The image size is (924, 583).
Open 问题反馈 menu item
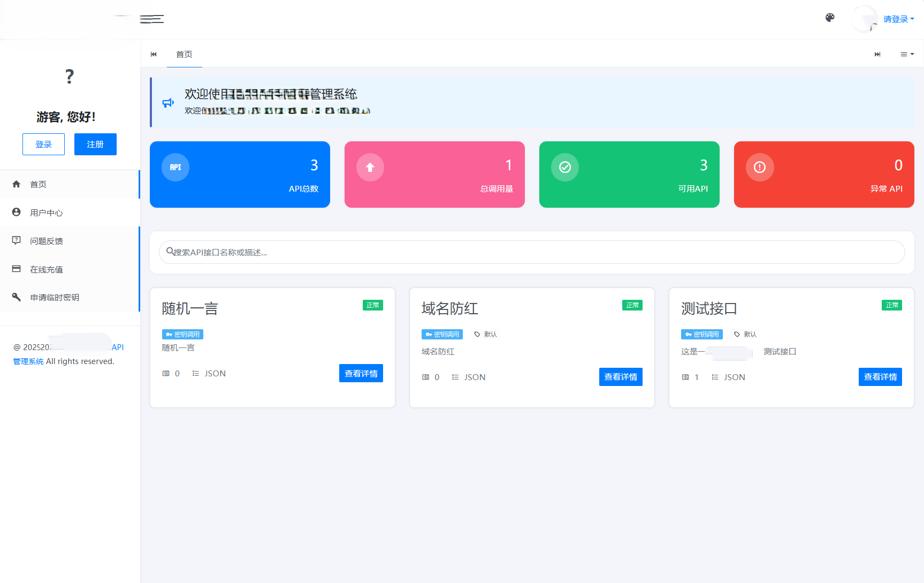(x=70, y=241)
